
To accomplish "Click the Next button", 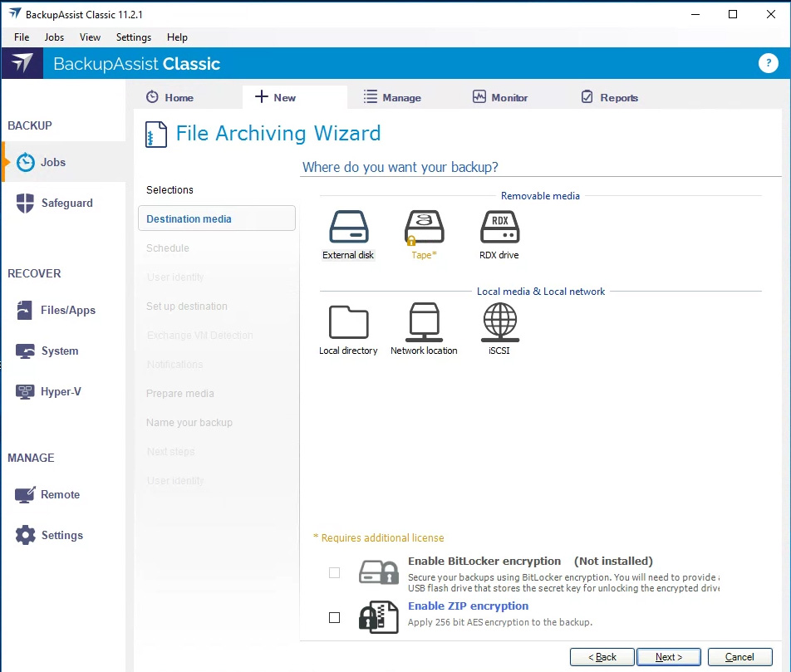I will [x=669, y=657].
